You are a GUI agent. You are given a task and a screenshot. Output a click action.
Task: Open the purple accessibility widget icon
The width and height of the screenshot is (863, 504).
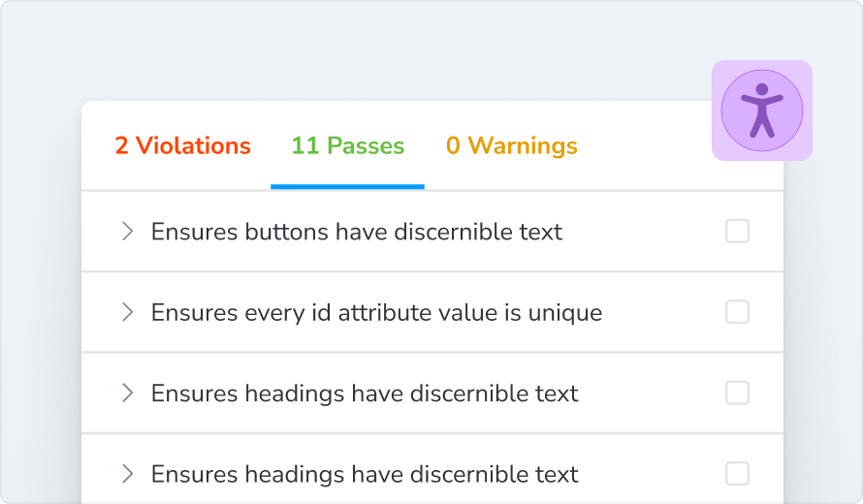(x=762, y=110)
